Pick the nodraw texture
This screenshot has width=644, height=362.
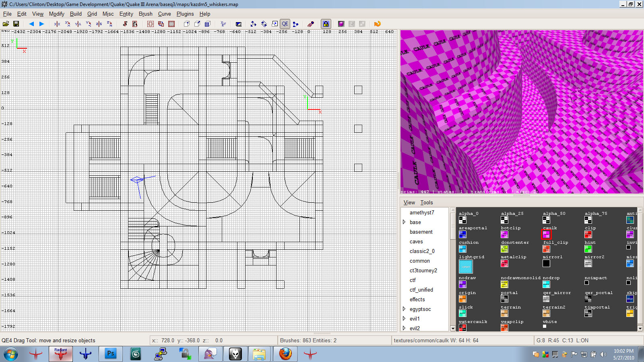coord(462,284)
